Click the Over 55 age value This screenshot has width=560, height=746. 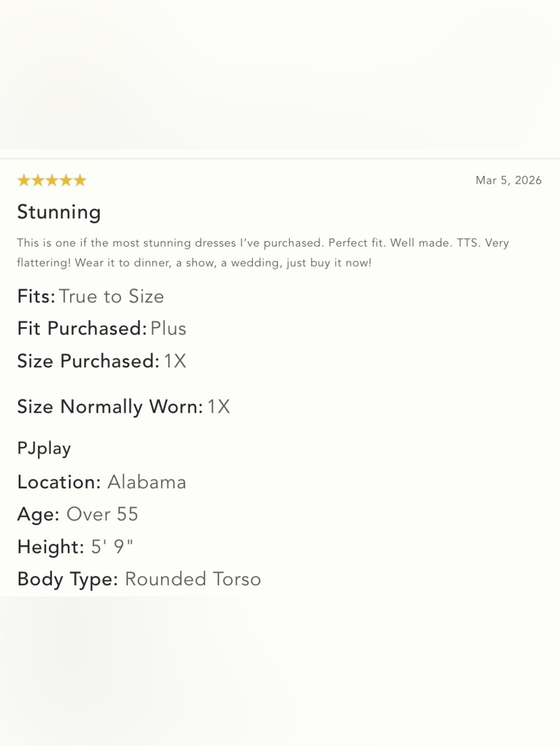click(102, 514)
